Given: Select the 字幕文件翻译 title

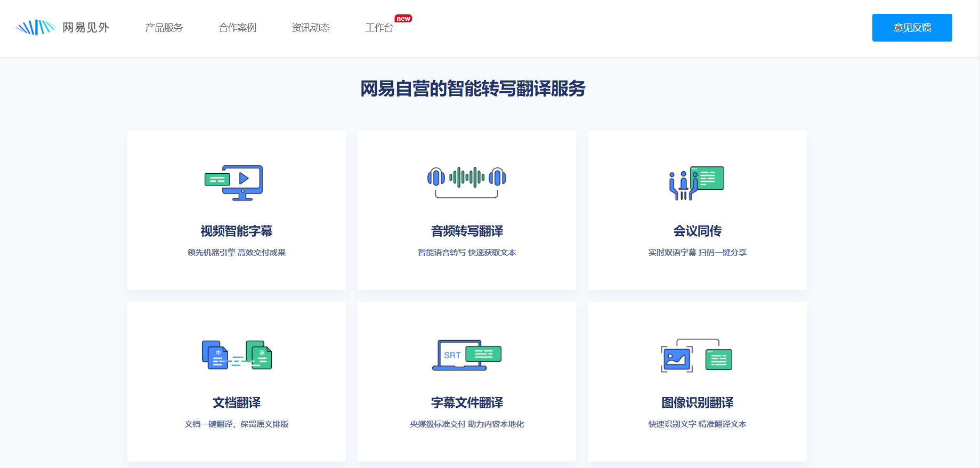Looking at the screenshot, I should pyautogui.click(x=467, y=402).
